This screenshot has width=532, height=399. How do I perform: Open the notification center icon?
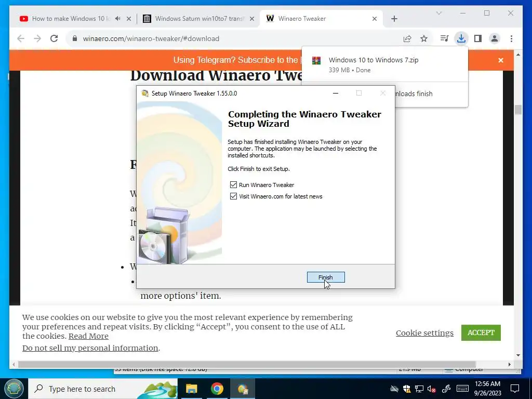515,389
